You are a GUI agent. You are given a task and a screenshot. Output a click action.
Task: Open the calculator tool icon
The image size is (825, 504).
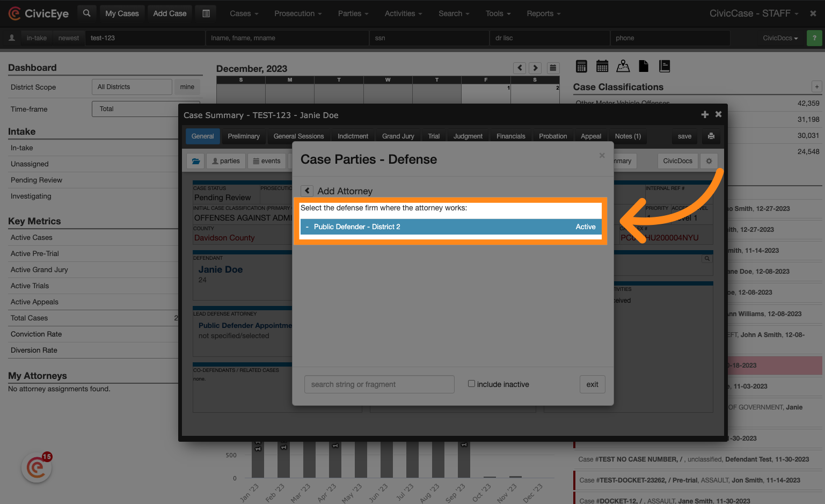pyautogui.click(x=581, y=66)
